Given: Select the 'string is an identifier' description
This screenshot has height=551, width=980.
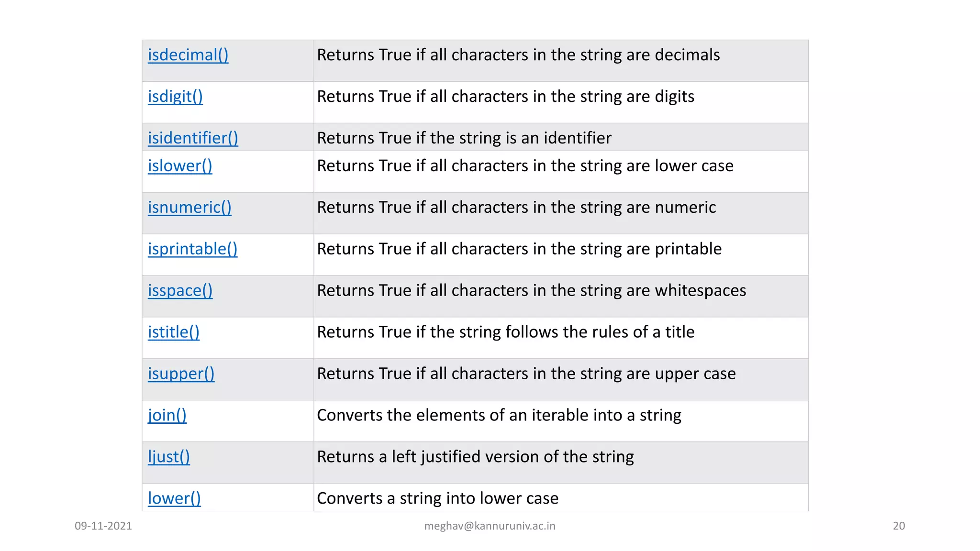Looking at the screenshot, I should tap(464, 139).
